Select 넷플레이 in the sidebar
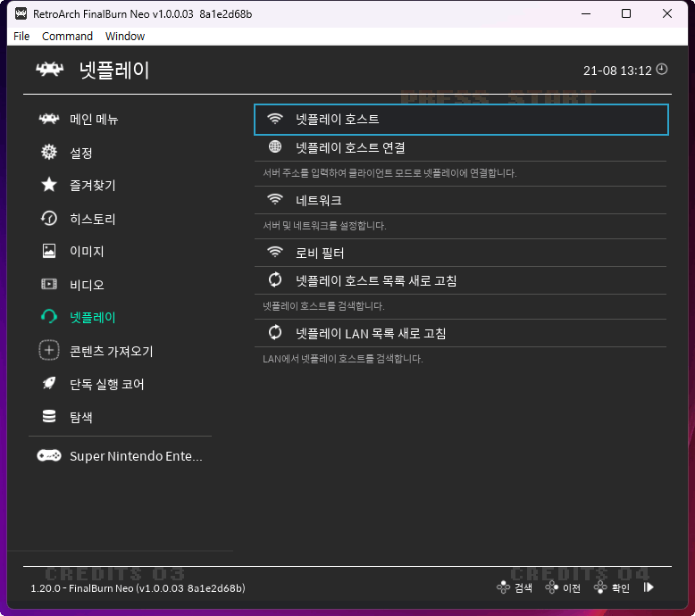 (93, 318)
